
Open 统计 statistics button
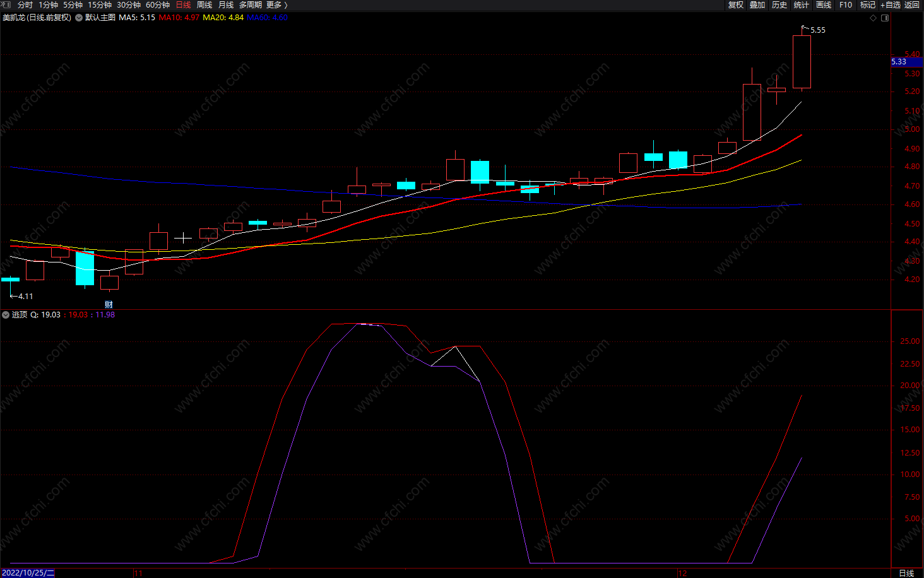coord(802,4)
